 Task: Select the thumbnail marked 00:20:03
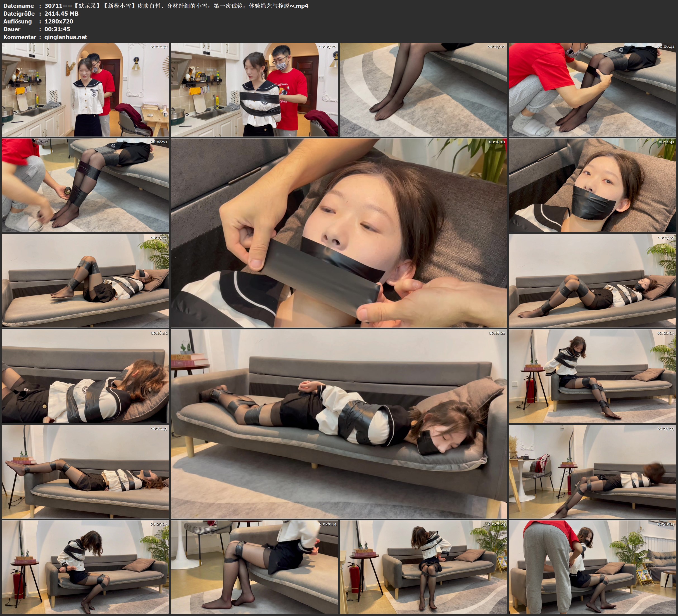[x=592, y=376]
